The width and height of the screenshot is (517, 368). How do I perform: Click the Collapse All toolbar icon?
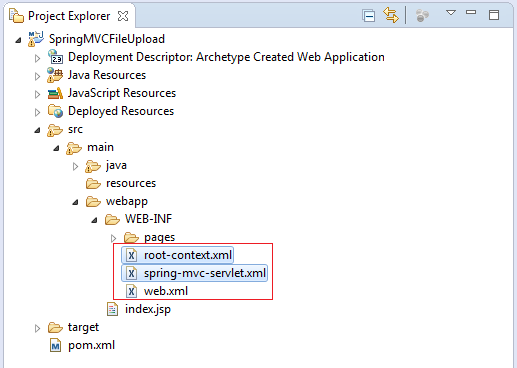(369, 16)
